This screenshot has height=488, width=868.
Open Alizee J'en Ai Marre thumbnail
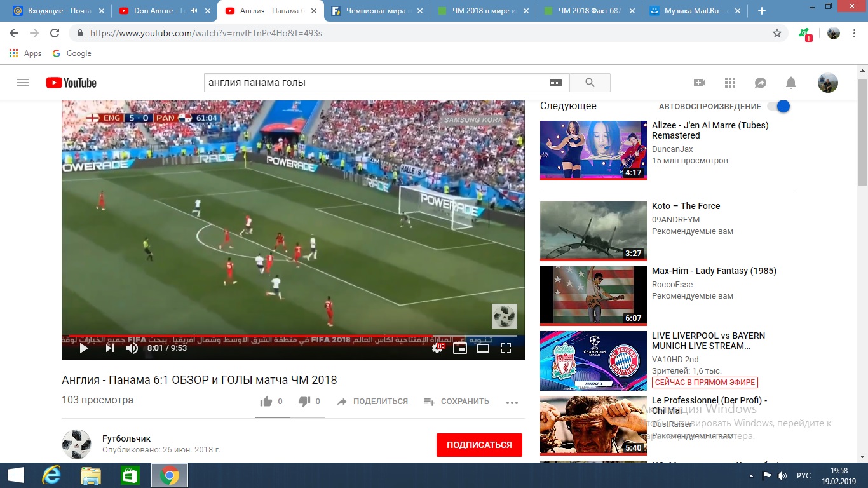[x=593, y=150]
